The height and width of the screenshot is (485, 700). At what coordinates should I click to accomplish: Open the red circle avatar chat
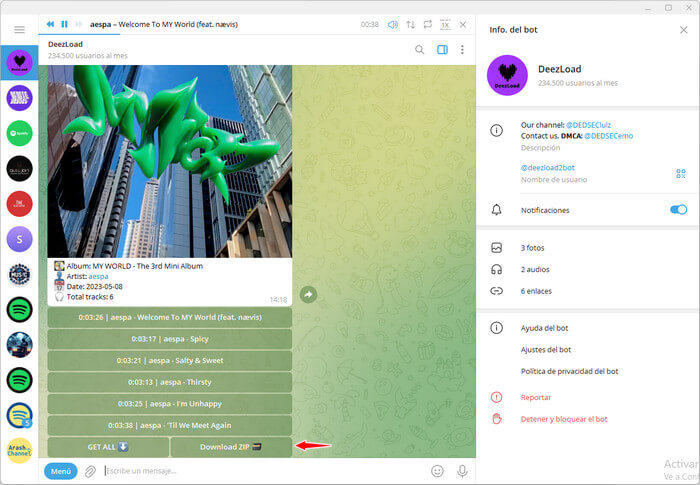pos(20,204)
